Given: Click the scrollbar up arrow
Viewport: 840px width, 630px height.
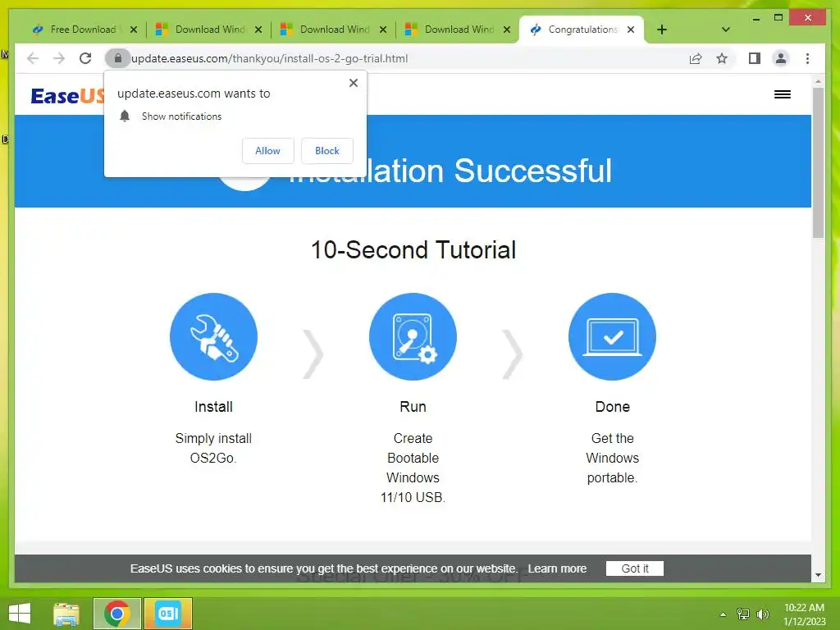Looking at the screenshot, I should [x=818, y=82].
